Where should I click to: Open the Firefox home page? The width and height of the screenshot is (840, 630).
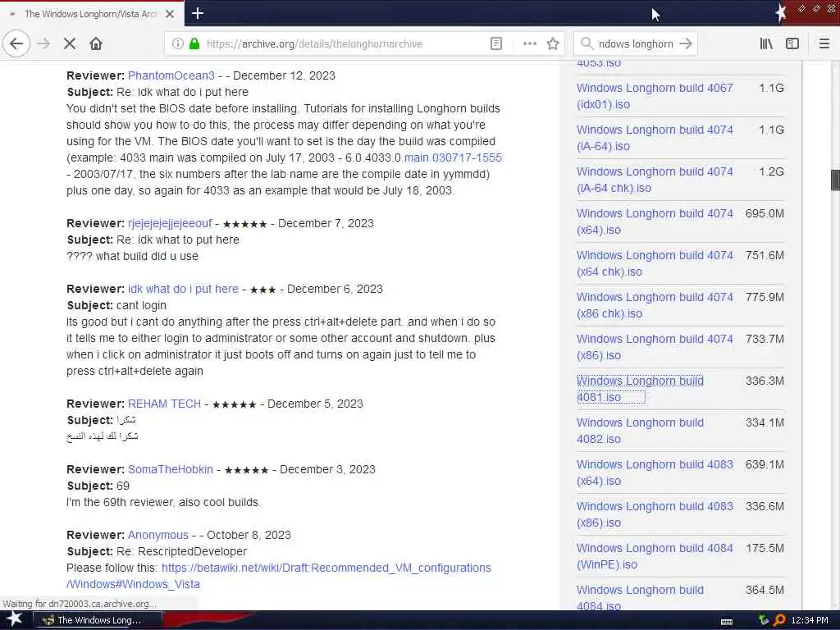point(96,43)
